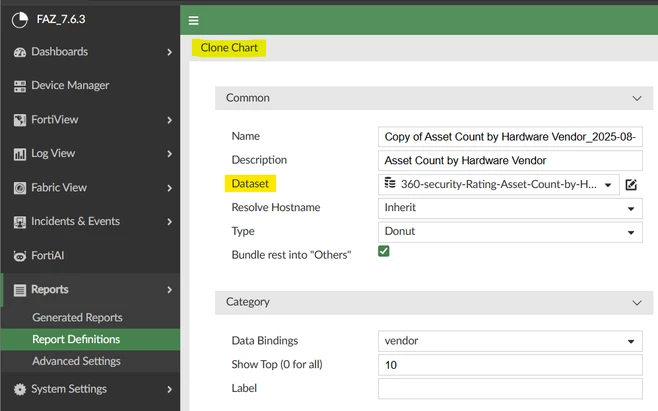Expand Log View submenu arrow
This screenshot has height=411, width=658.
[x=170, y=154]
